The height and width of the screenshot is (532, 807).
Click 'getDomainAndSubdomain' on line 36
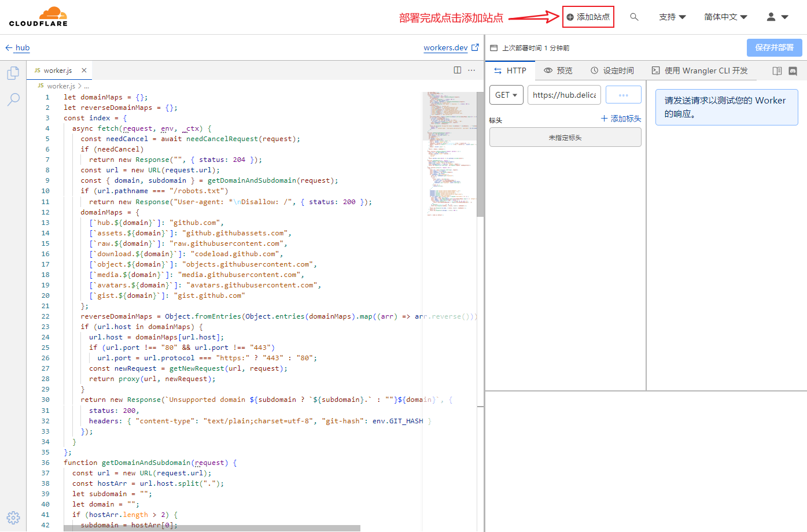tap(146, 463)
